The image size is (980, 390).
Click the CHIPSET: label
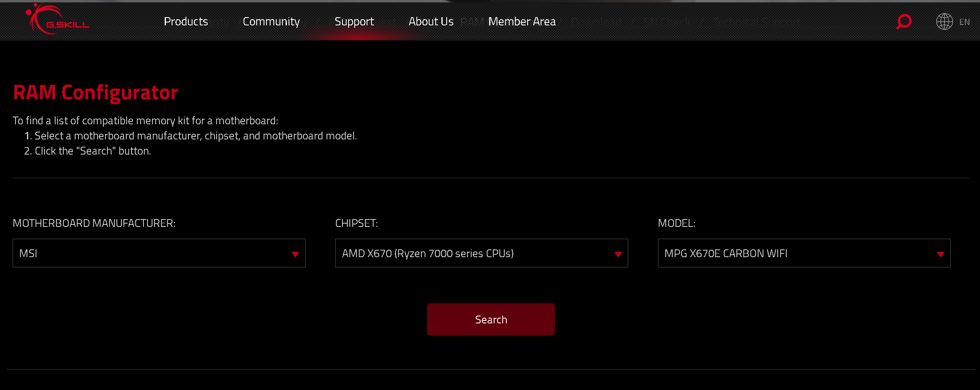coord(356,223)
